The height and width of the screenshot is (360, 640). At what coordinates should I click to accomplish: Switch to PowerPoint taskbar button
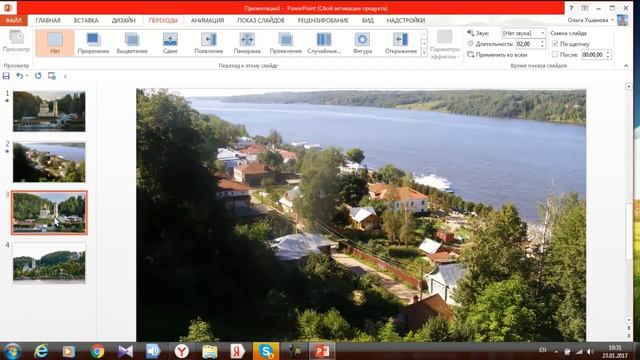point(322,351)
